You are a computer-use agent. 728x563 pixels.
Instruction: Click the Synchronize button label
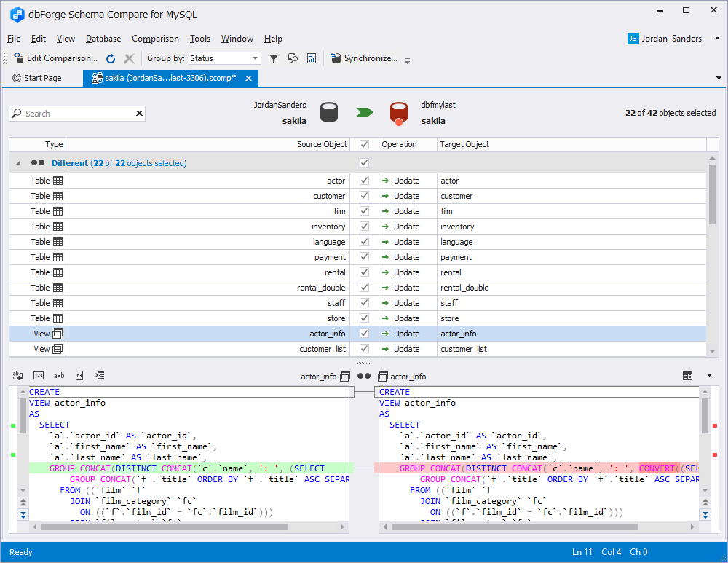click(371, 58)
